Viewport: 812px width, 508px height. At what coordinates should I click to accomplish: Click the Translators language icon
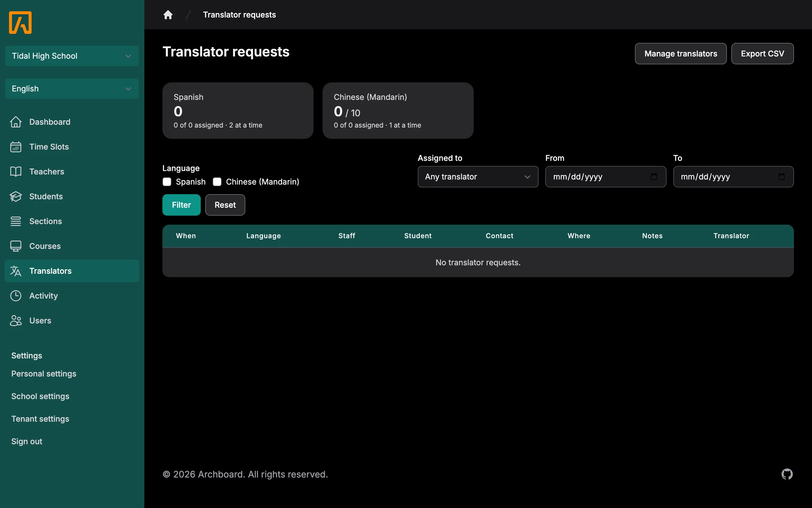[x=16, y=271]
